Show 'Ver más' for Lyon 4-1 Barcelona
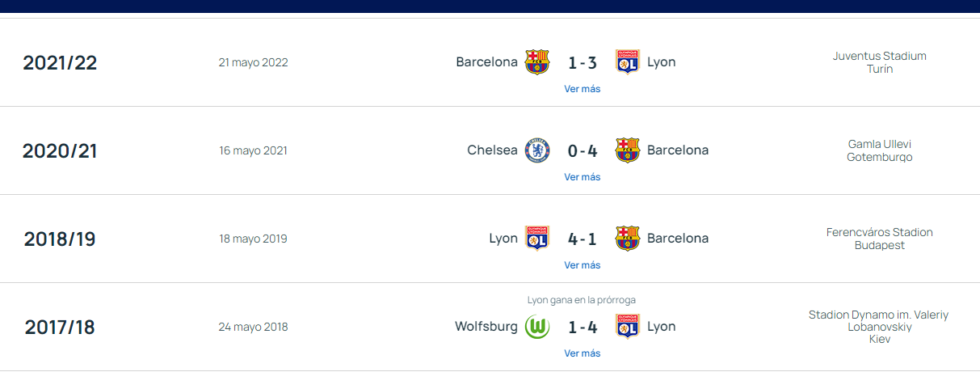The width and height of the screenshot is (980, 372). (x=583, y=265)
